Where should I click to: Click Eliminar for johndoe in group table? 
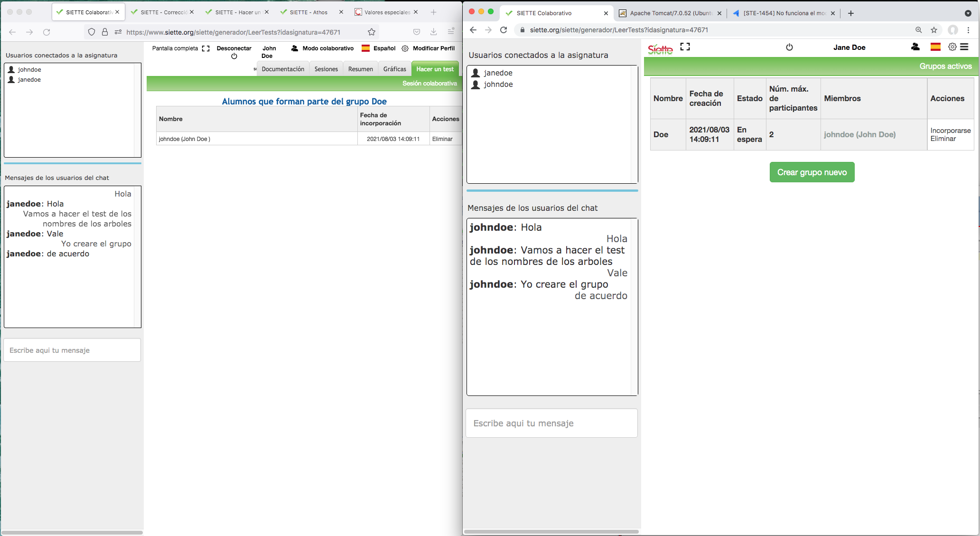tap(442, 139)
